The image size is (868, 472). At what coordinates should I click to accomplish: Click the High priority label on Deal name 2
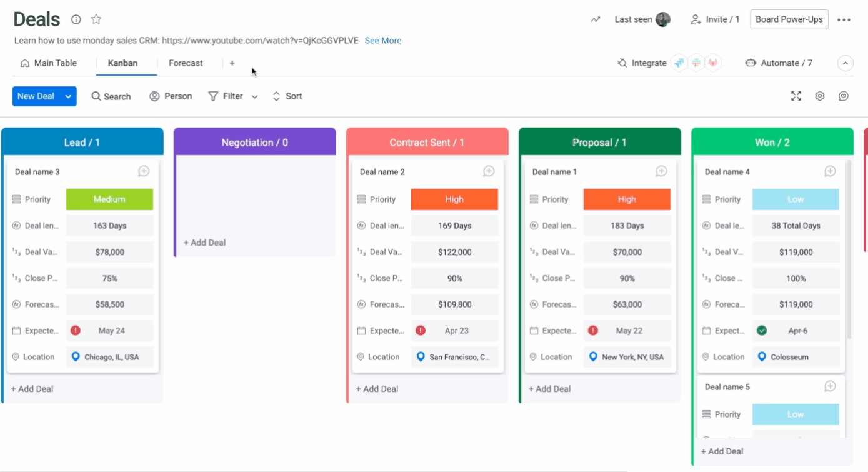(x=454, y=199)
